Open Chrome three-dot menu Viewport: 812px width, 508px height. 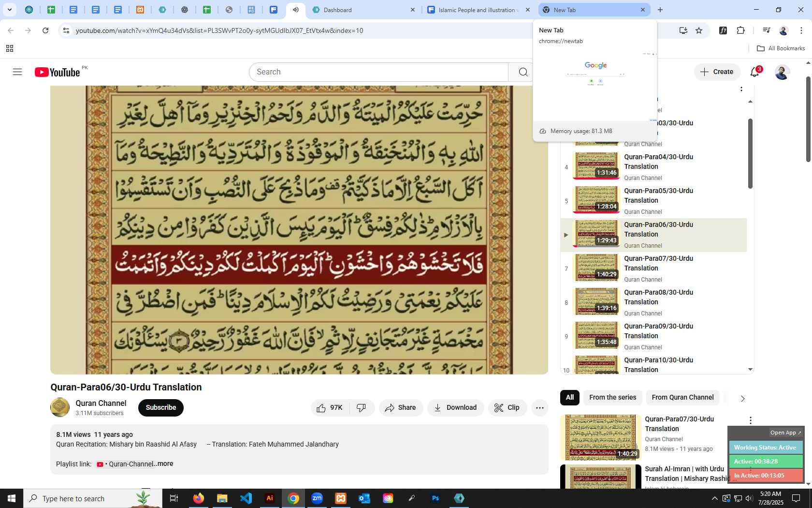[x=801, y=30]
